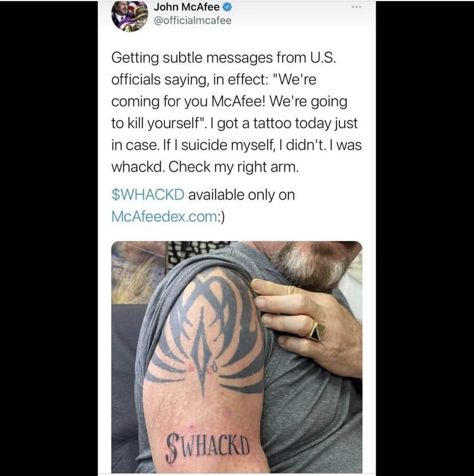Click the gray beard in the photo
The height and width of the screenshot is (476, 474).
tap(313, 263)
